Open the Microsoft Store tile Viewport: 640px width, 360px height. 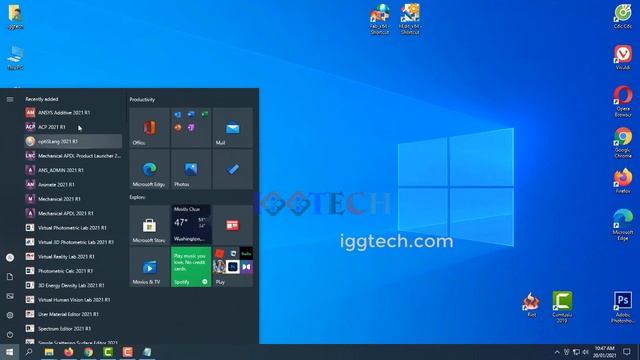[149, 225]
